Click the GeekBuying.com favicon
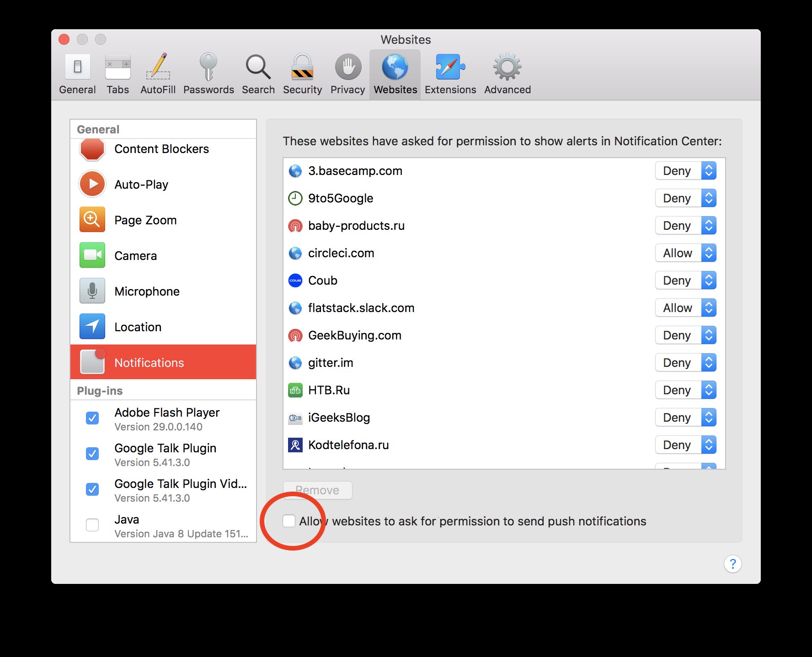Viewport: 812px width, 657px height. pos(295,335)
